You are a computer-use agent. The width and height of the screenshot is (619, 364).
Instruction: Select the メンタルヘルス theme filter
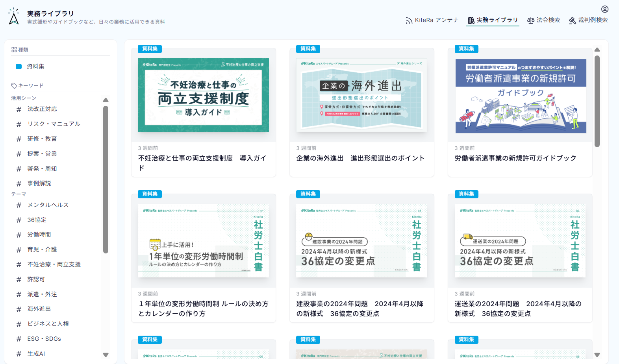[48, 205]
